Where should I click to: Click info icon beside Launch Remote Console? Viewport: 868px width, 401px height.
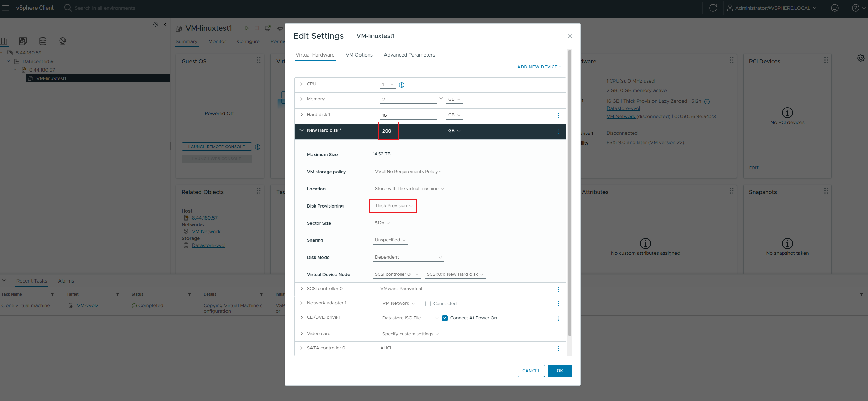pyautogui.click(x=258, y=147)
